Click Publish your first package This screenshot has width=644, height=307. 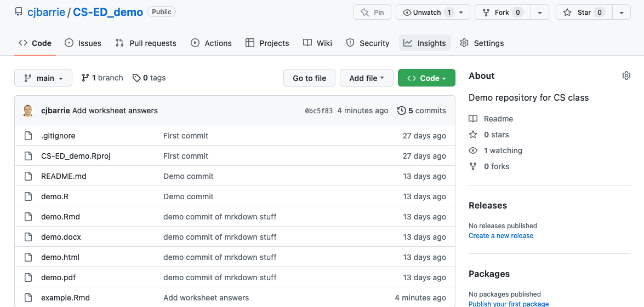pyautogui.click(x=509, y=304)
